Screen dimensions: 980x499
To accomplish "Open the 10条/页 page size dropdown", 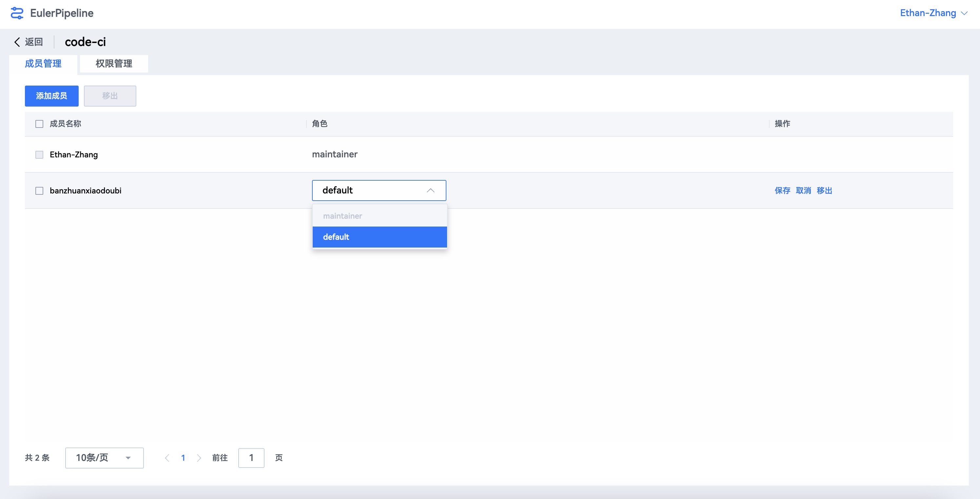I will [x=104, y=458].
